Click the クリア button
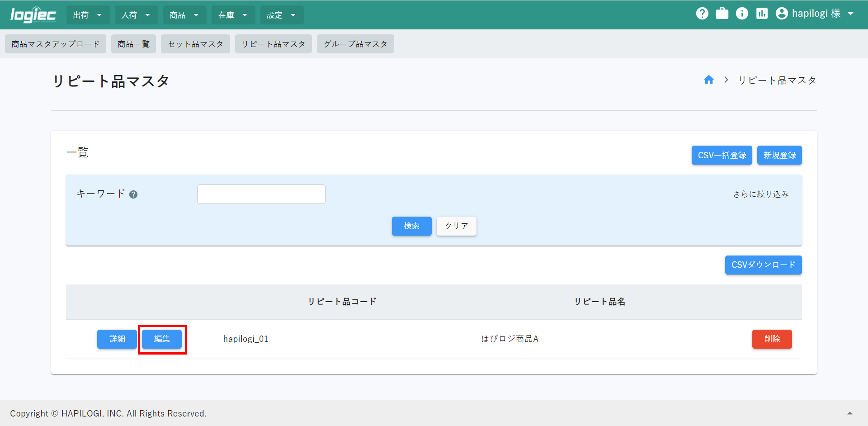This screenshot has width=868, height=426. pyautogui.click(x=456, y=226)
